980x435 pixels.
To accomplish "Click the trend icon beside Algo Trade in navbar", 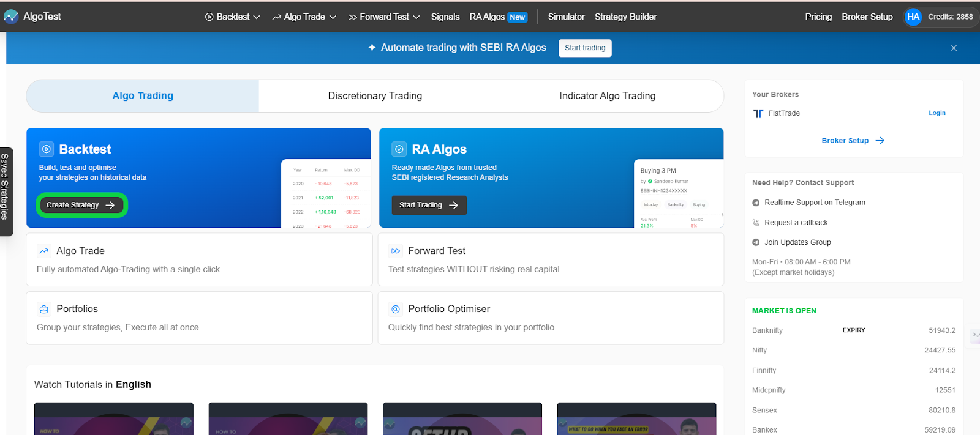I will [277, 17].
